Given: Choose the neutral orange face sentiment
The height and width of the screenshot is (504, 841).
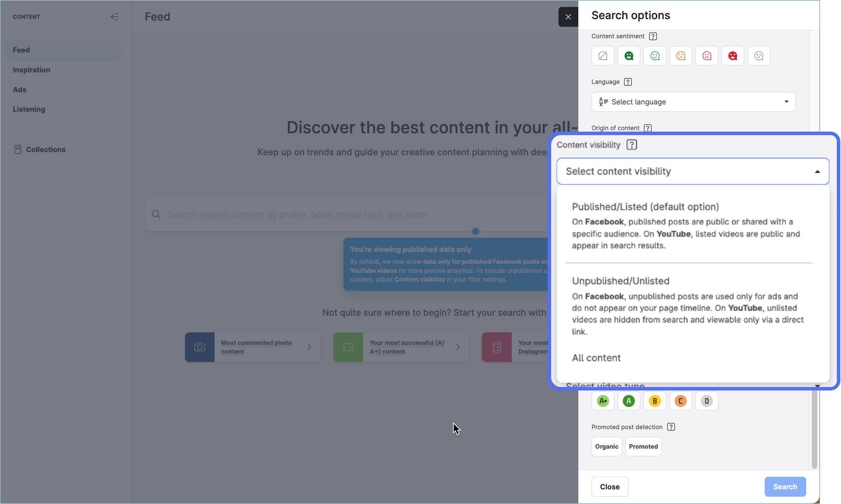Looking at the screenshot, I should tap(680, 56).
